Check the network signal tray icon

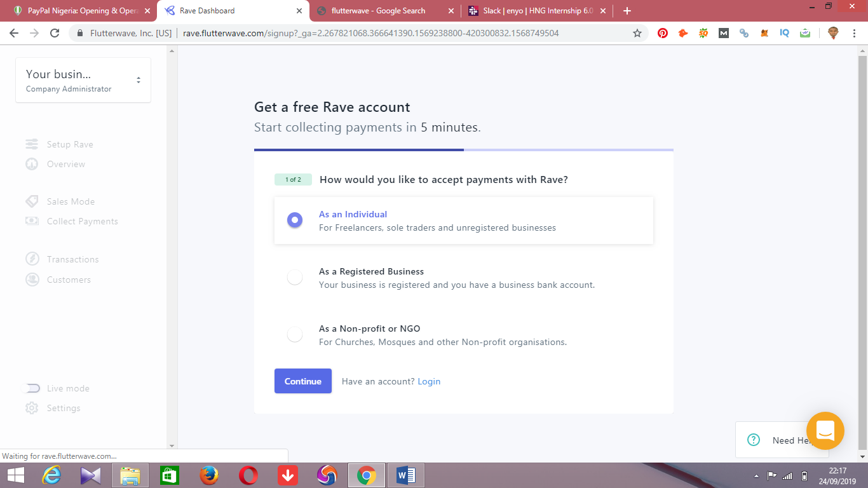[x=787, y=476]
